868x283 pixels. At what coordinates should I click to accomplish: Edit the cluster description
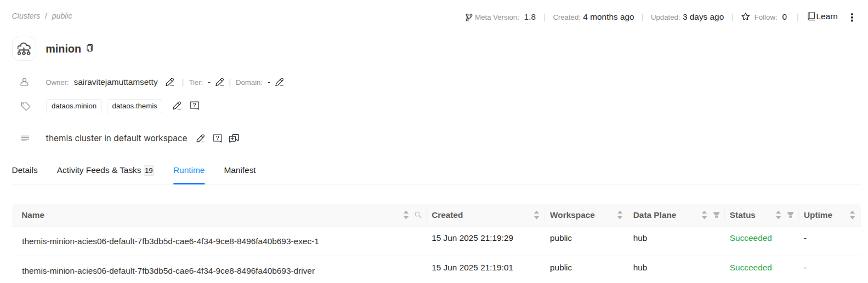click(201, 138)
